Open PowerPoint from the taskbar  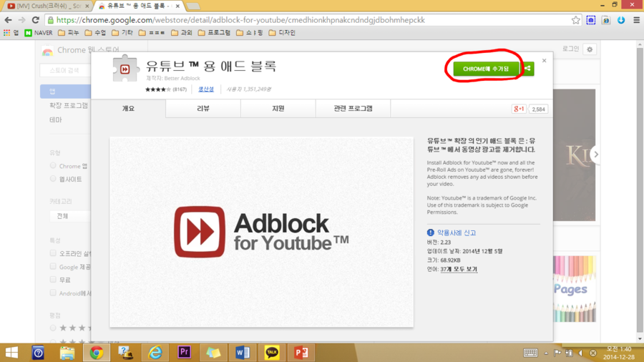(301, 353)
